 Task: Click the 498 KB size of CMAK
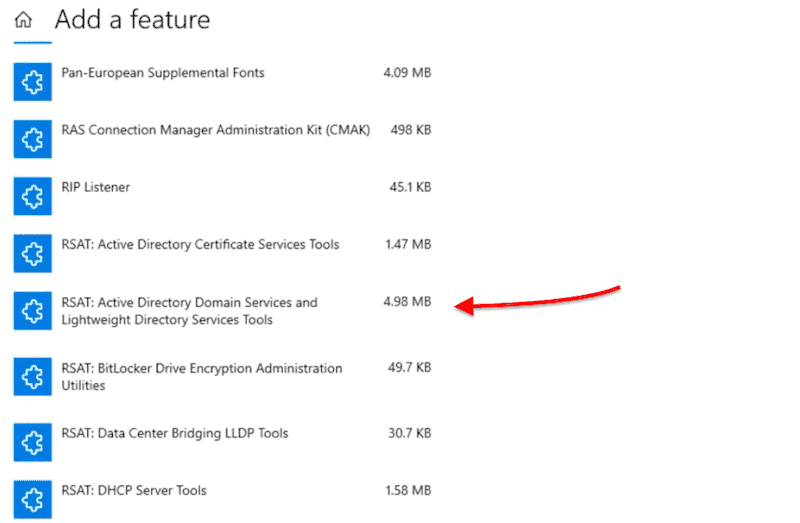coord(411,130)
